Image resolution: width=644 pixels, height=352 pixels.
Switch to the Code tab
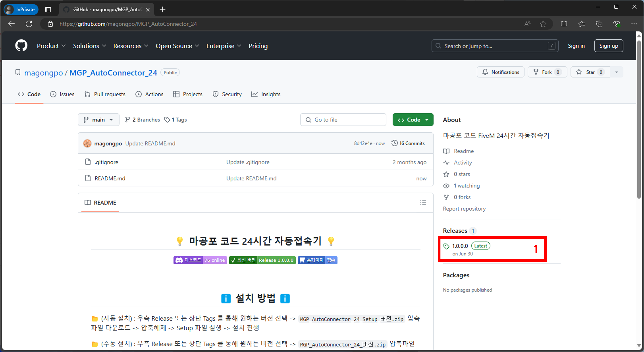tap(29, 94)
